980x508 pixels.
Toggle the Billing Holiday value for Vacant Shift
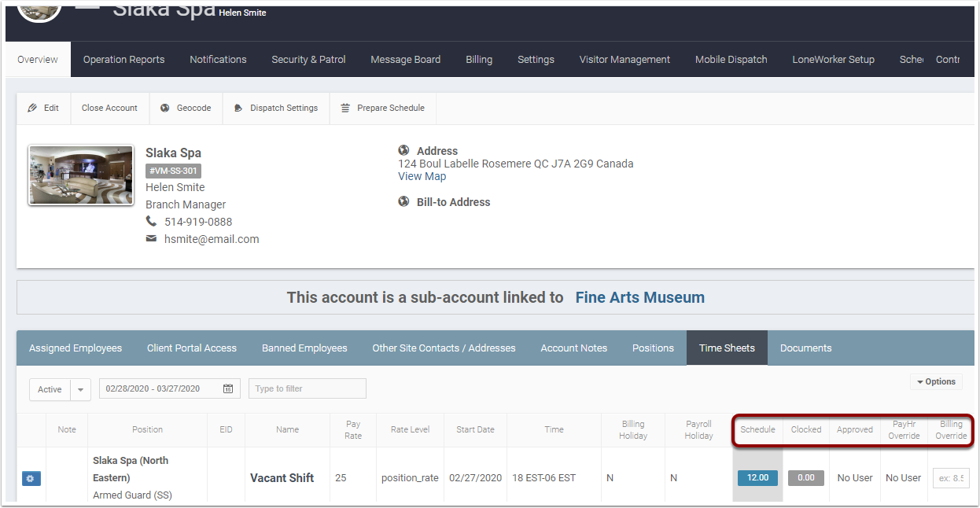click(x=610, y=477)
